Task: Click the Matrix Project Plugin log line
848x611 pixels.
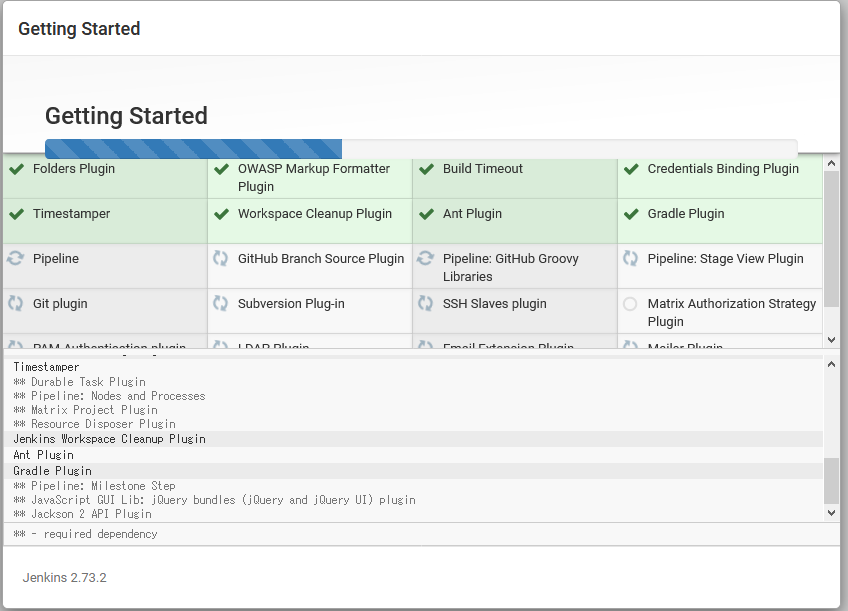Action: (85, 410)
